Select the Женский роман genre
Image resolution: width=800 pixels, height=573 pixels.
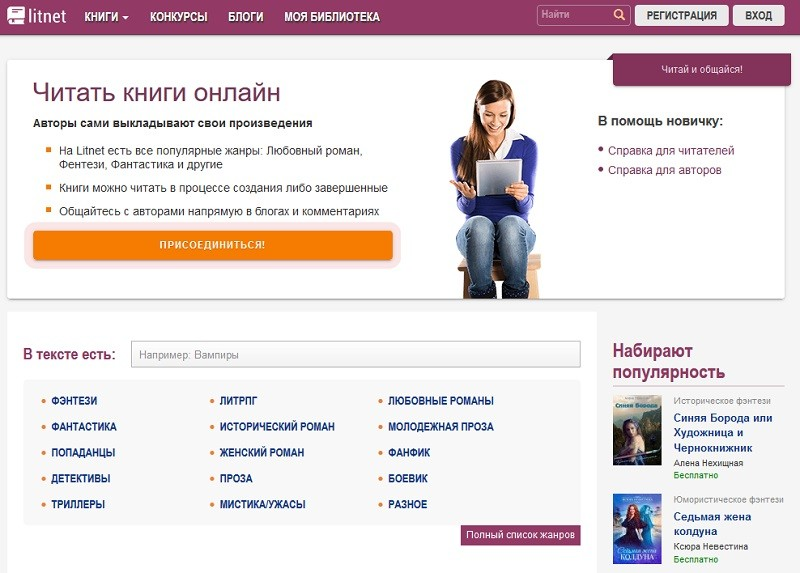pos(262,453)
